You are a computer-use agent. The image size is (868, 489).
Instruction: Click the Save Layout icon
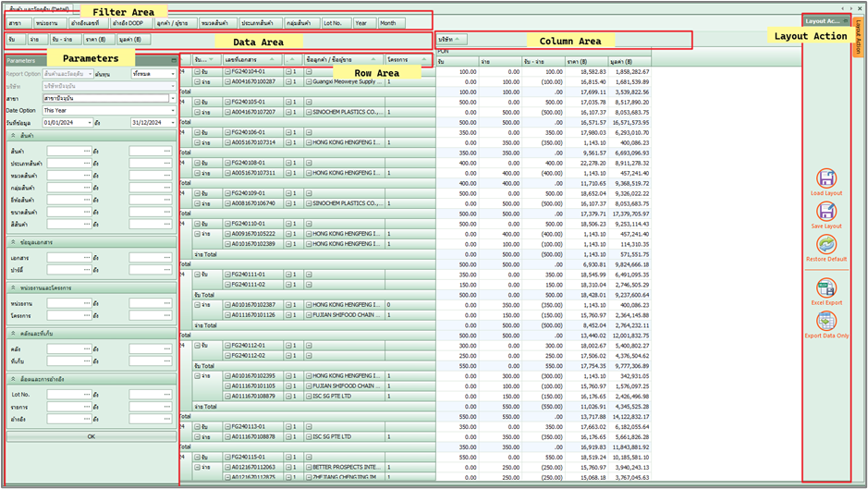[825, 212]
